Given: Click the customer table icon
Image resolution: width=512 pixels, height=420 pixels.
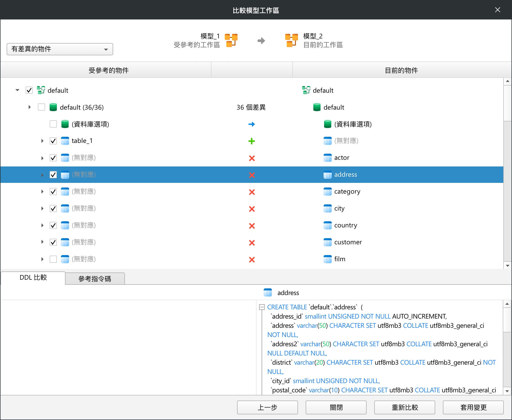Looking at the screenshot, I should coord(328,242).
